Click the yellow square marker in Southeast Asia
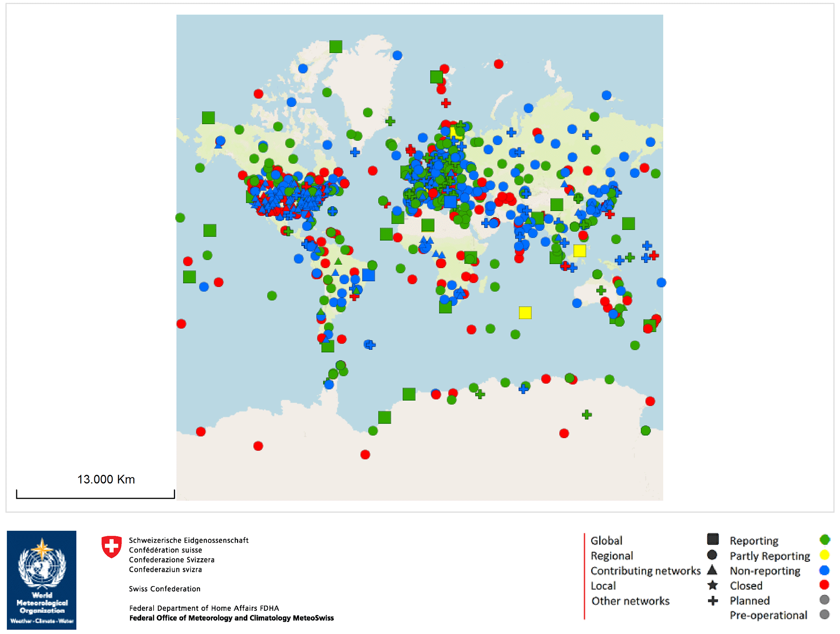 580,251
